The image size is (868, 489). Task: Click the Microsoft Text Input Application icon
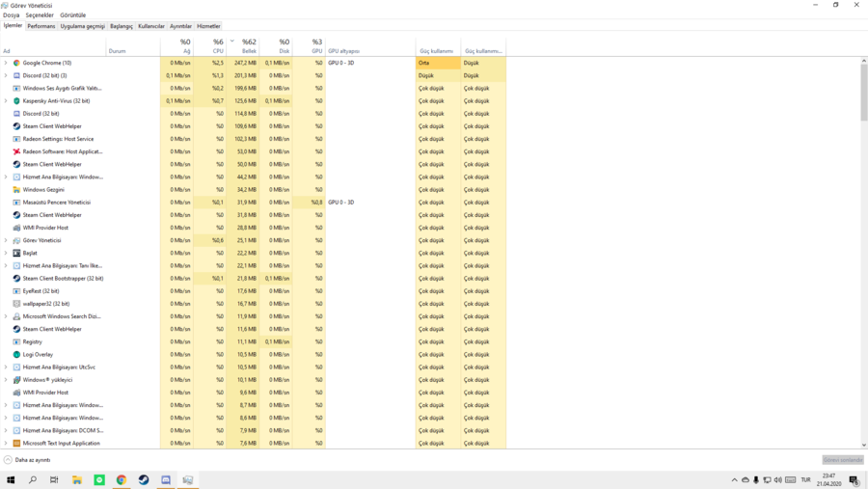(x=16, y=443)
